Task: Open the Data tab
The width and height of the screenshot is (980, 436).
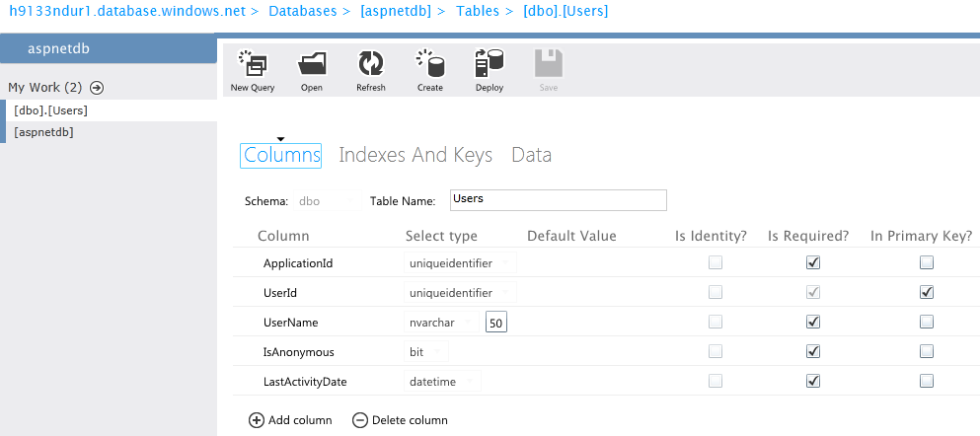Action: pos(531,155)
